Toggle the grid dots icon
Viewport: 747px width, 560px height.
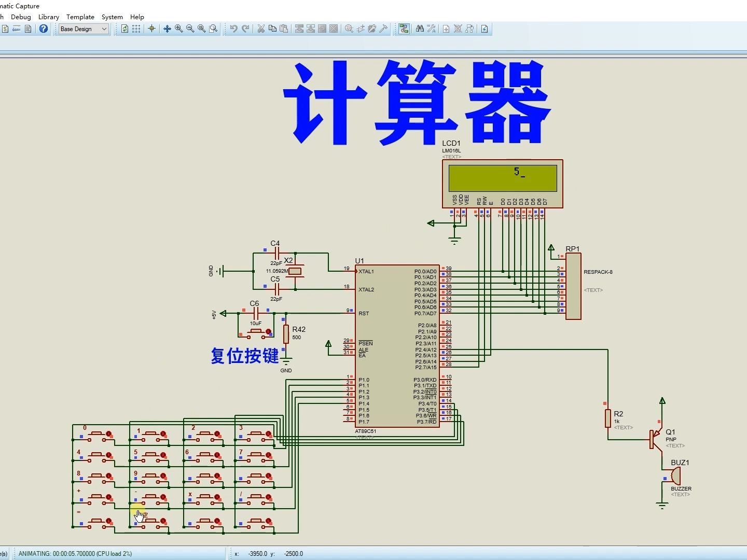[136, 29]
